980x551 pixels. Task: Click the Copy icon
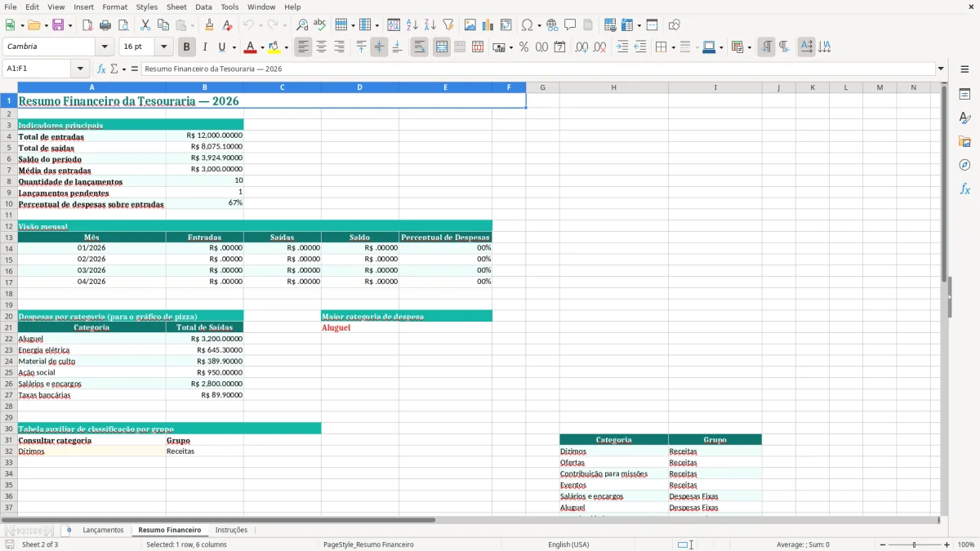tap(163, 25)
